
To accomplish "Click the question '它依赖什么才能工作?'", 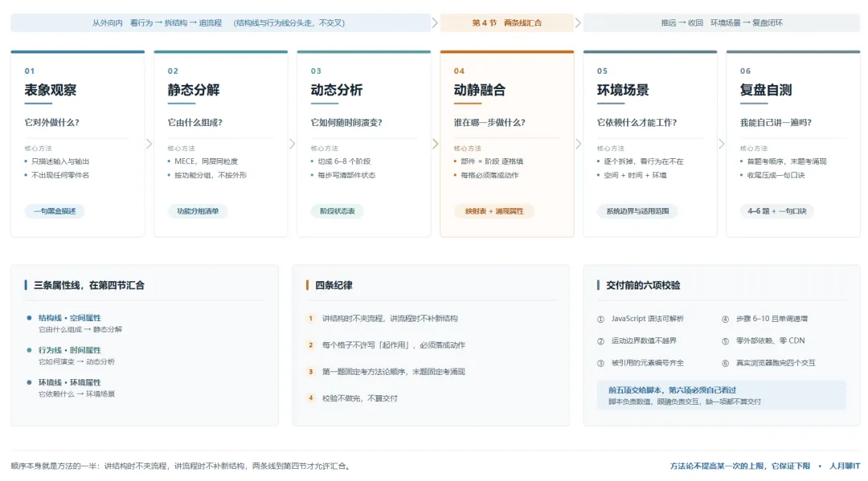I will pos(637,123).
